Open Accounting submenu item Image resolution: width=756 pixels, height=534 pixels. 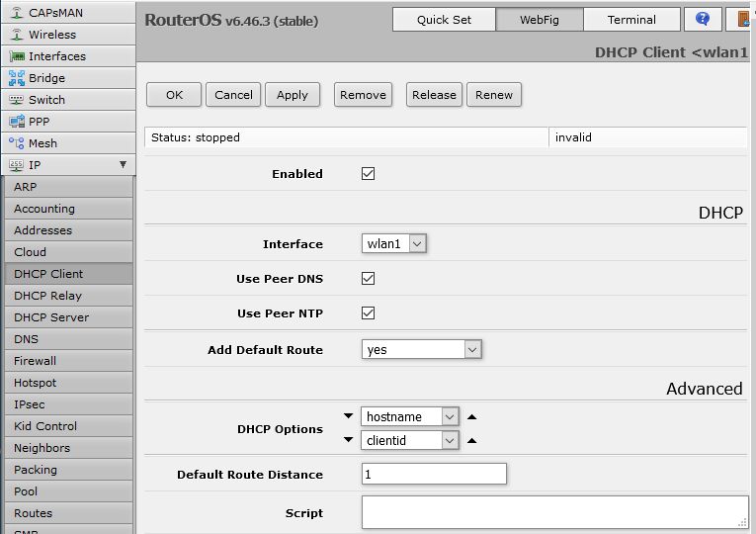point(69,209)
